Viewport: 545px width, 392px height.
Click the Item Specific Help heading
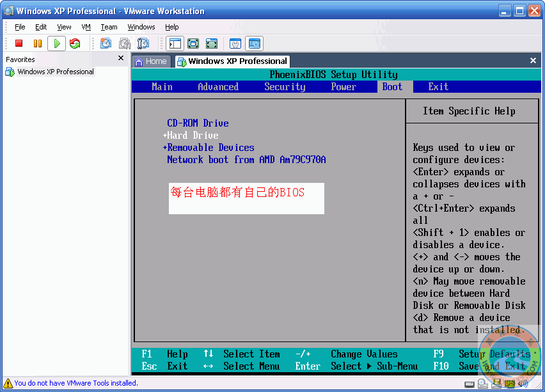[x=469, y=111]
